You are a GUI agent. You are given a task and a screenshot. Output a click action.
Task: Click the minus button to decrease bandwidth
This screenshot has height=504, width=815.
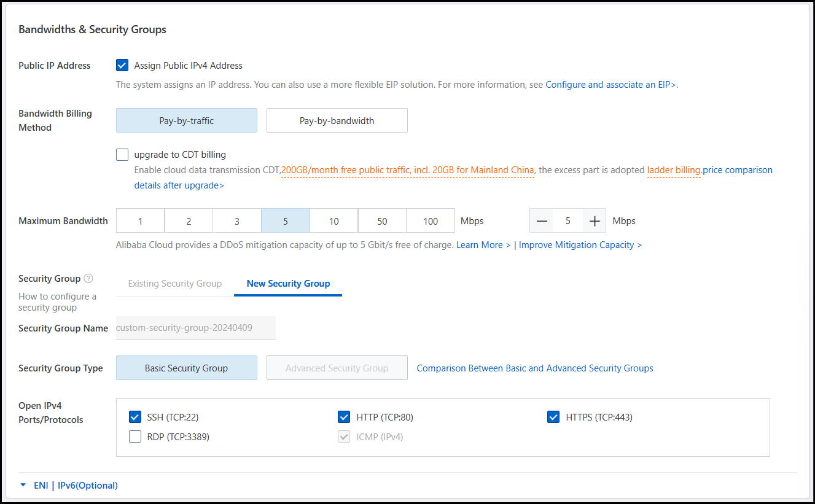point(542,221)
